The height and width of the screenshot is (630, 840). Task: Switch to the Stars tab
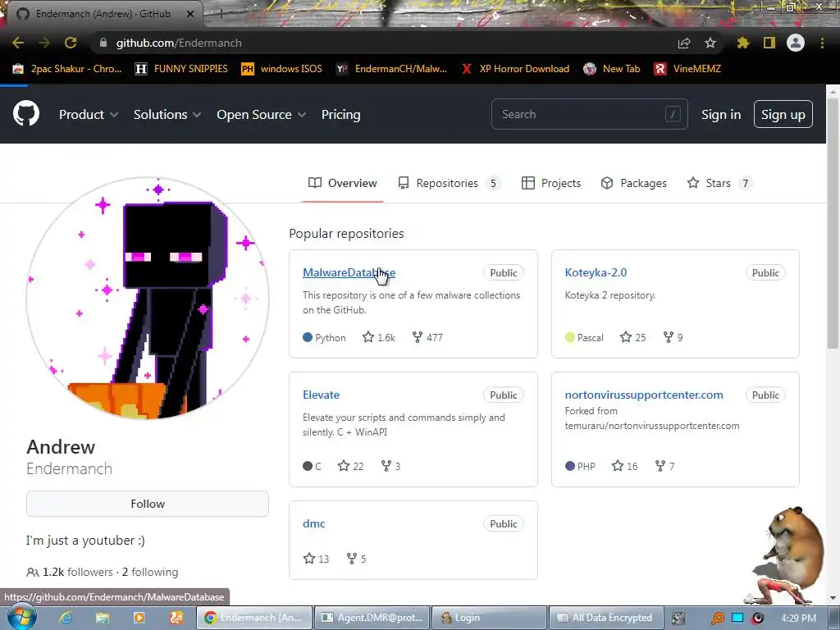click(719, 183)
